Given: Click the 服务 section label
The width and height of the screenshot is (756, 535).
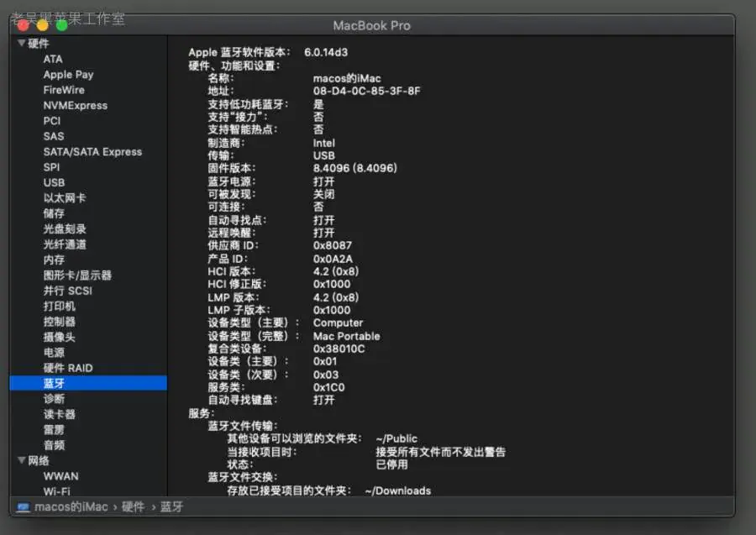Looking at the screenshot, I should [x=201, y=413].
